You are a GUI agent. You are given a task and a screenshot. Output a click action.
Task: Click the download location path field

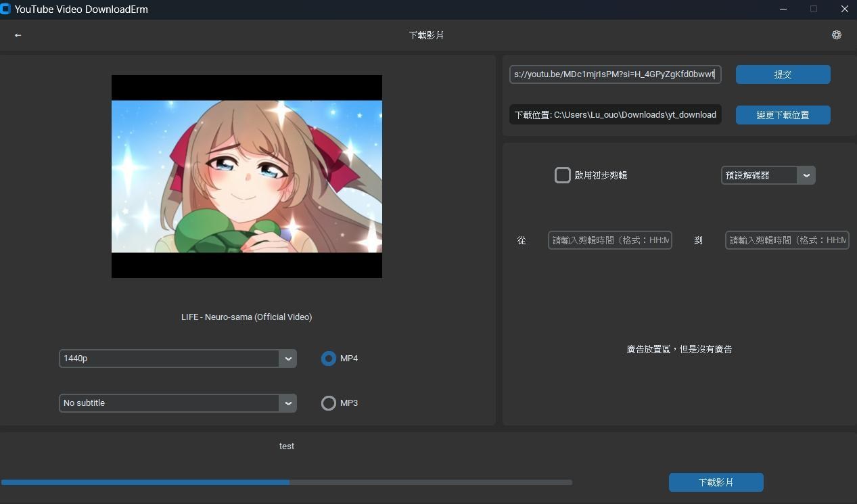[616, 115]
